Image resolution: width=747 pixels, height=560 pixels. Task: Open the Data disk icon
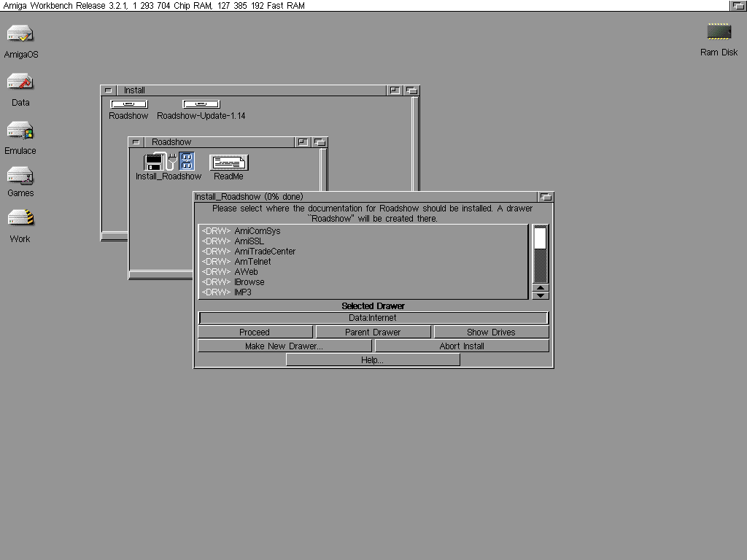(20, 82)
